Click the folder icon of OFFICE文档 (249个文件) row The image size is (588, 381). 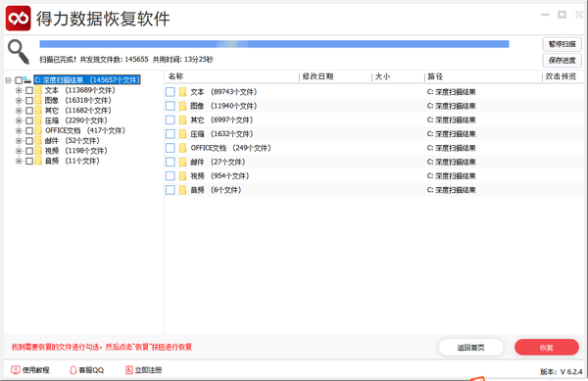click(x=182, y=148)
